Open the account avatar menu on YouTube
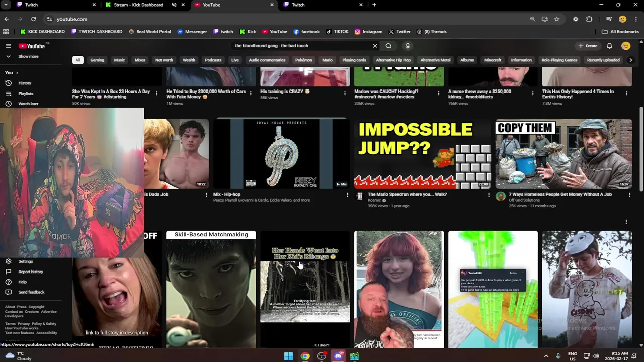 pos(626,46)
